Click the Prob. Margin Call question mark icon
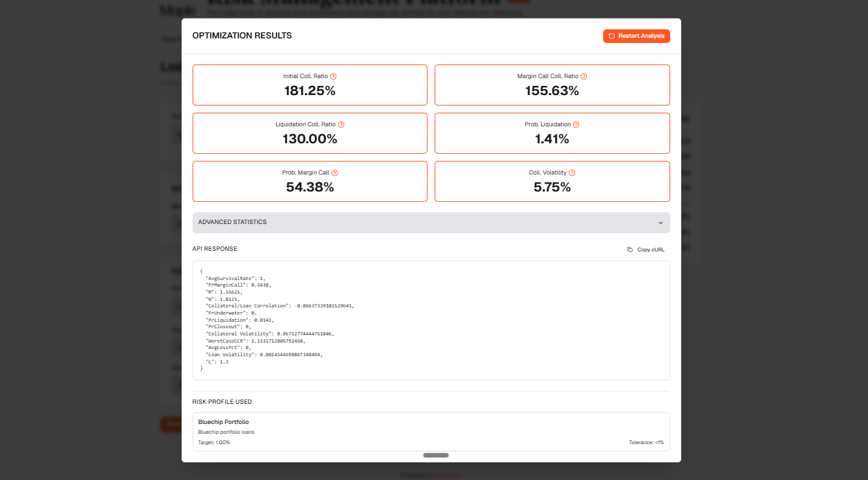 (334, 173)
